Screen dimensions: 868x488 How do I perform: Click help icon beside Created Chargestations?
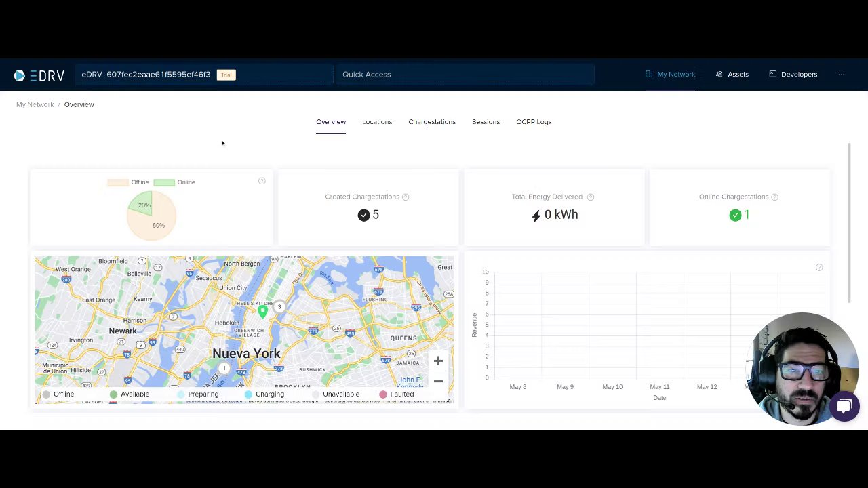click(x=406, y=197)
